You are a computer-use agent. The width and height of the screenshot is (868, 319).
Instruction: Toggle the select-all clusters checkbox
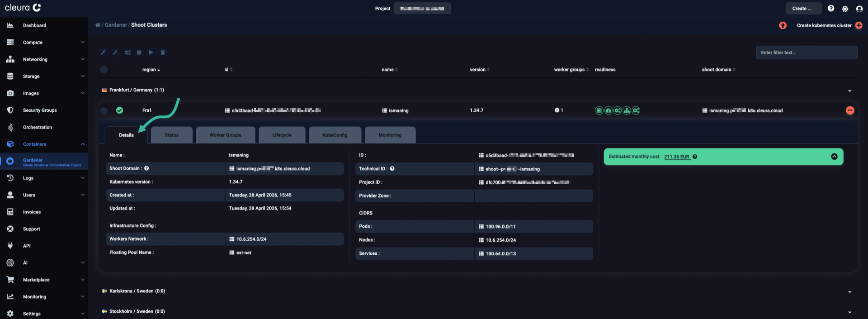pos(104,69)
